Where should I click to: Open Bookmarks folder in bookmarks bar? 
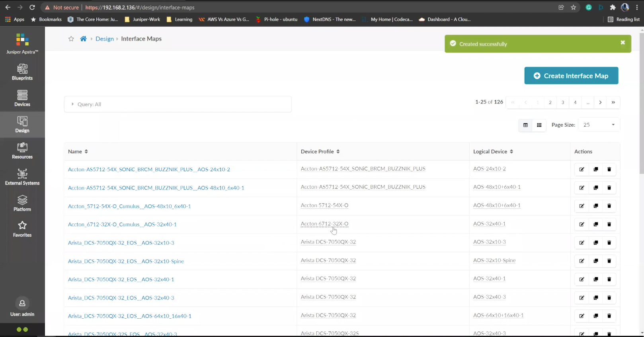pyautogui.click(x=46, y=19)
